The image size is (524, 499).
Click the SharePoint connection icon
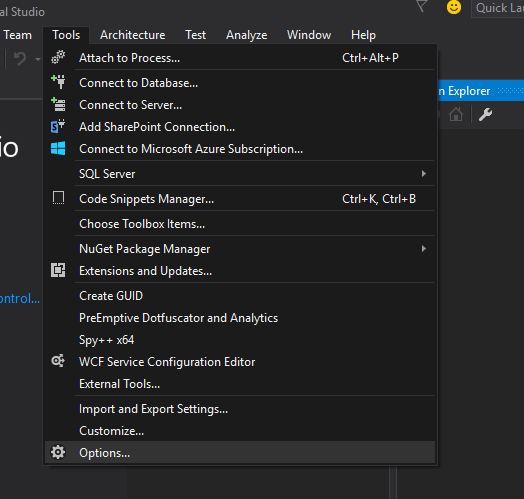pyautogui.click(x=58, y=126)
